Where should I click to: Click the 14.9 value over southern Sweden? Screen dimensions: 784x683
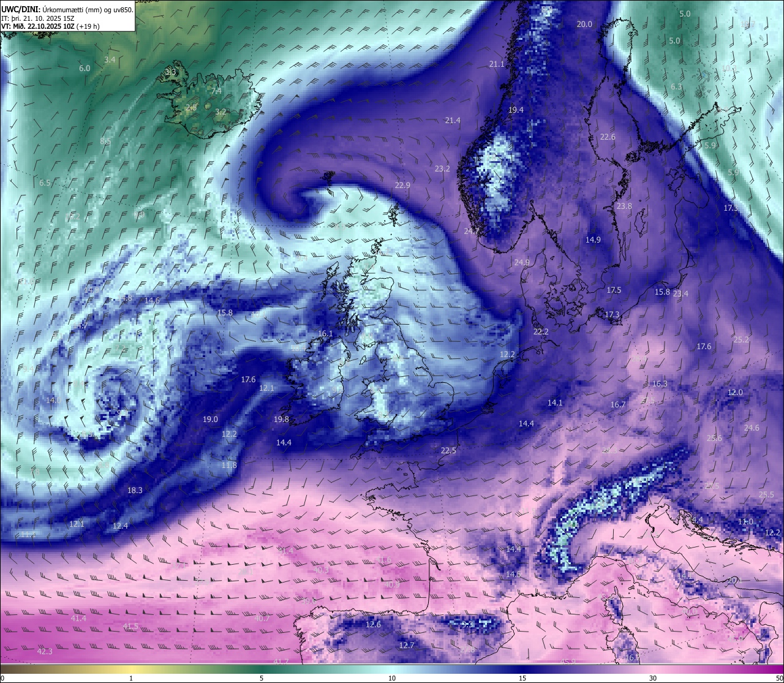click(593, 240)
